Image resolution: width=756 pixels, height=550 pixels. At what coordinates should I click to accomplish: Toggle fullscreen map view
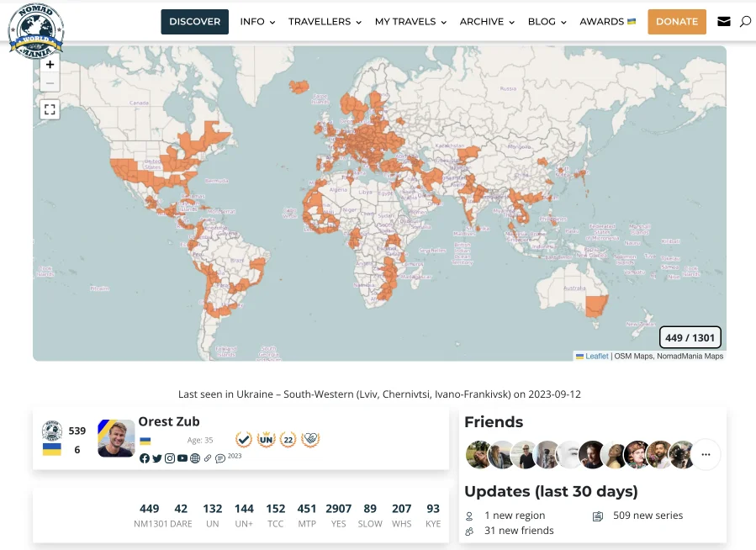[50, 109]
